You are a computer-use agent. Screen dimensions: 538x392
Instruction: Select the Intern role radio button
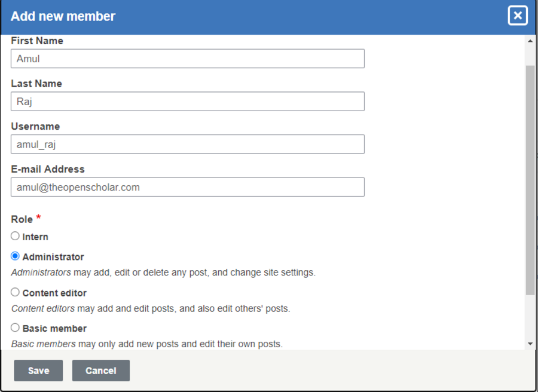point(16,236)
